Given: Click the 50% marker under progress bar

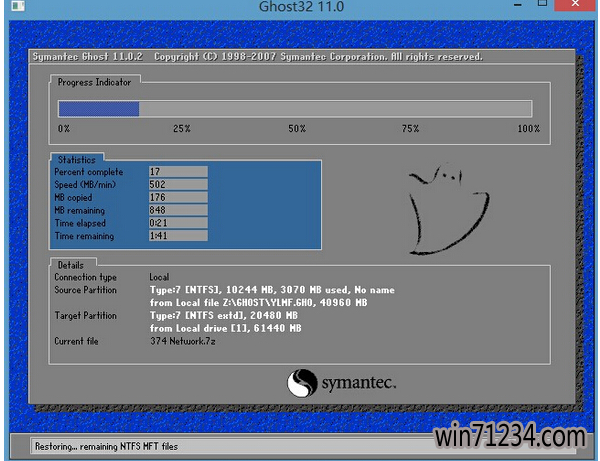Looking at the screenshot, I should pos(297,129).
